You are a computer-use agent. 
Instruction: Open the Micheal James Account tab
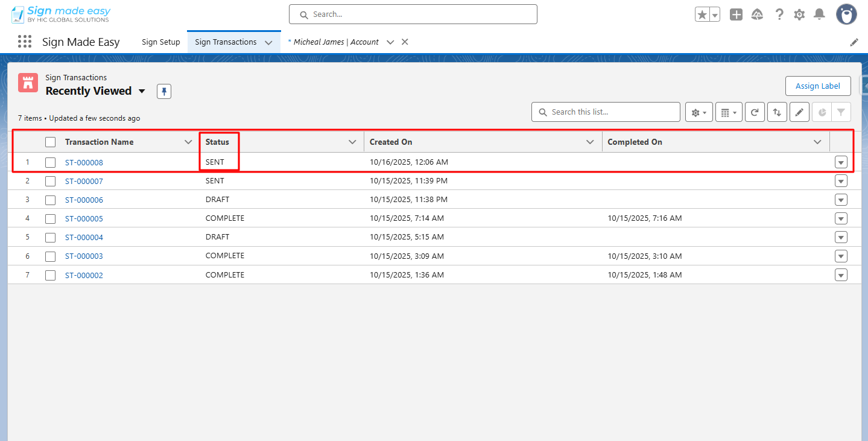tap(336, 42)
